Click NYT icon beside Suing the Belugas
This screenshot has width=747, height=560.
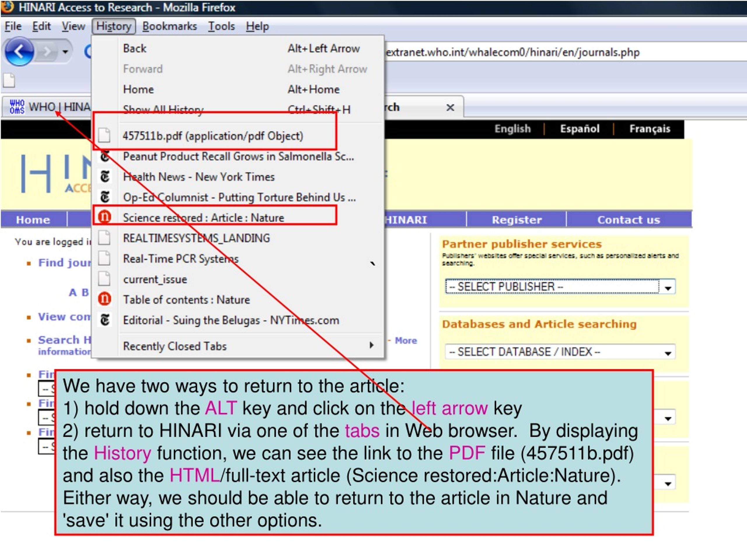pyautogui.click(x=105, y=320)
